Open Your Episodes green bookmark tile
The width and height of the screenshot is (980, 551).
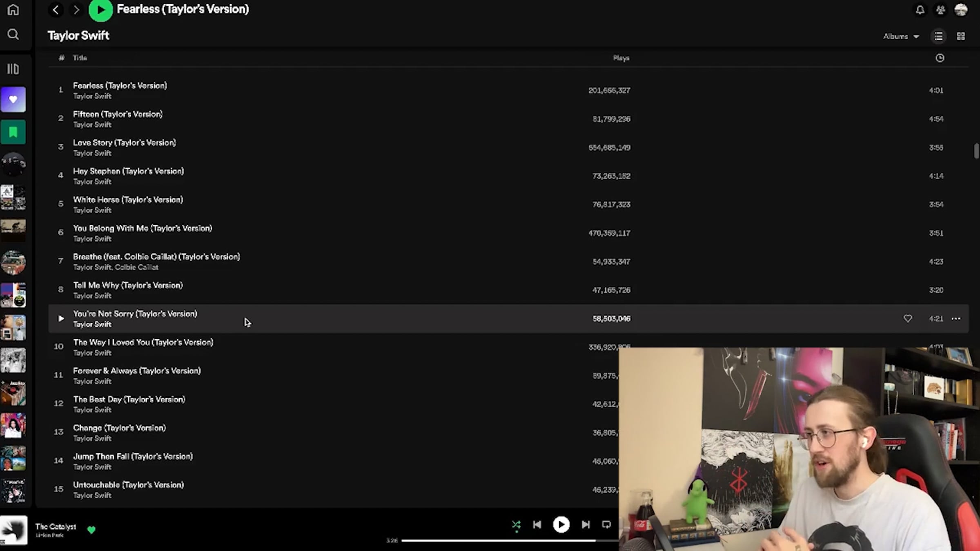pyautogui.click(x=13, y=132)
